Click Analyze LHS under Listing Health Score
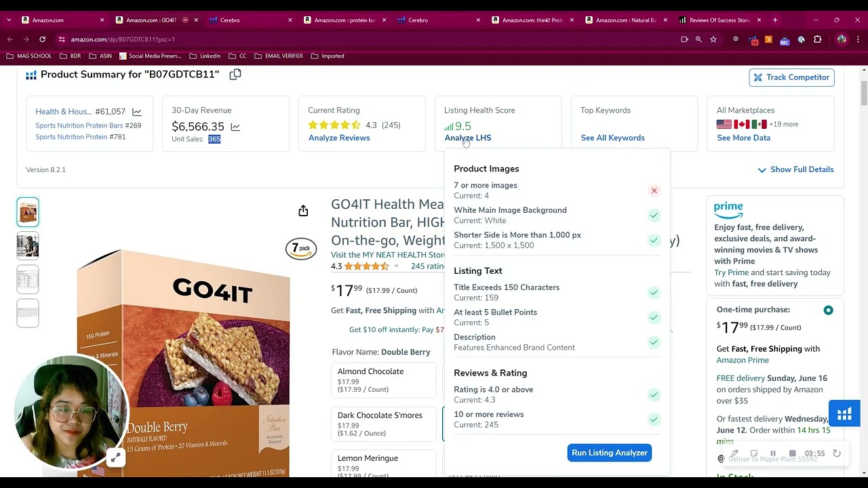 [468, 138]
